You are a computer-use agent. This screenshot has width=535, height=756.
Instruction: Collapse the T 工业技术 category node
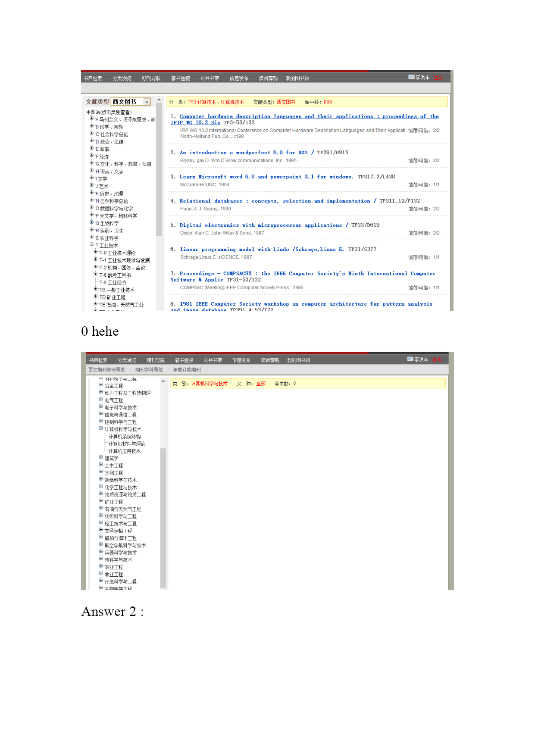pos(91,244)
